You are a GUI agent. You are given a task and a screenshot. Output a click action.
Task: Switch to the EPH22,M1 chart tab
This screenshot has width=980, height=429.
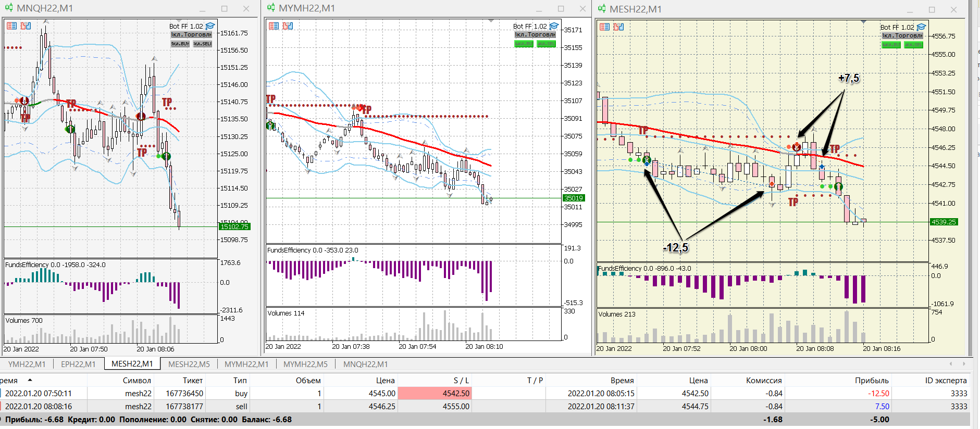pos(78,364)
